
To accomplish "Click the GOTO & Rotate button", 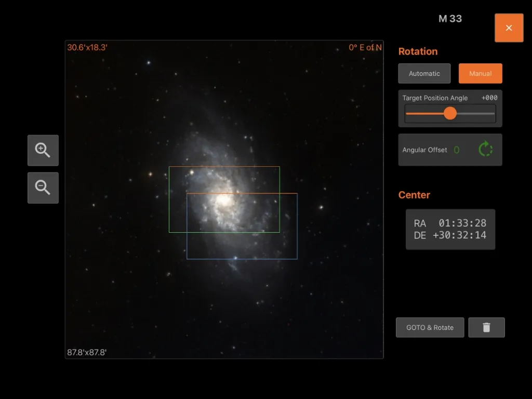I will [430, 327].
